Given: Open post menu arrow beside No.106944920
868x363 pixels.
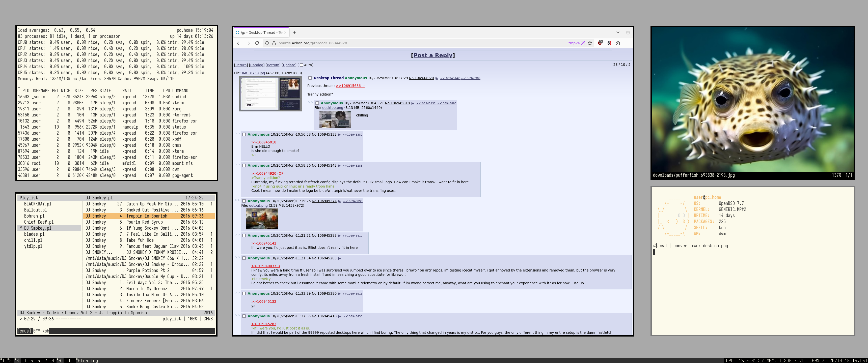Looking at the screenshot, I should click(437, 78).
